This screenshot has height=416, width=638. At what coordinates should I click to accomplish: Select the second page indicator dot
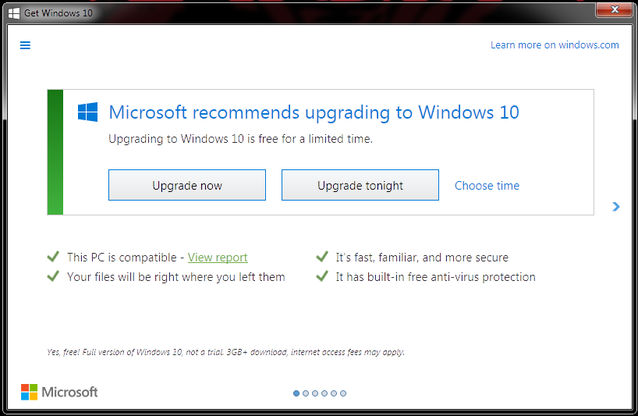[x=308, y=393]
